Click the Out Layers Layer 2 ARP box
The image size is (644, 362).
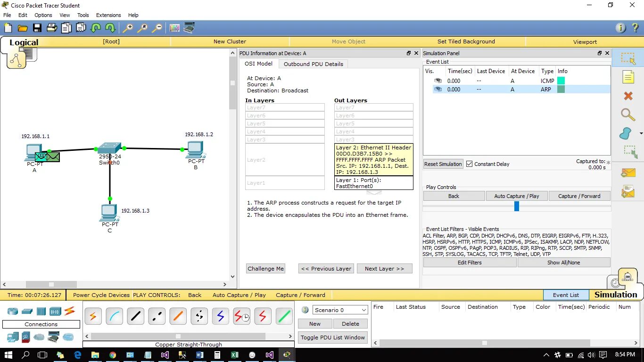(x=374, y=160)
